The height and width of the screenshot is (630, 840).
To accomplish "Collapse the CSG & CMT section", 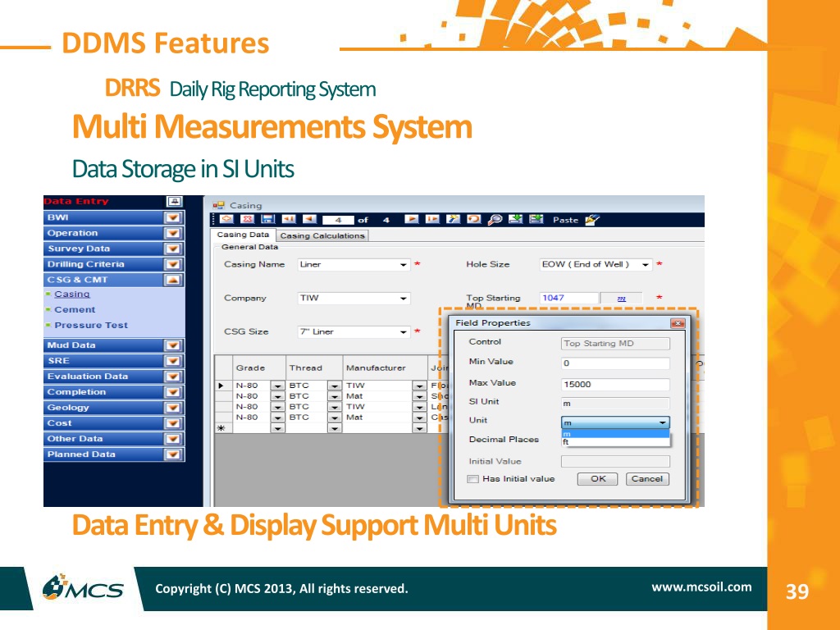I will [x=172, y=280].
